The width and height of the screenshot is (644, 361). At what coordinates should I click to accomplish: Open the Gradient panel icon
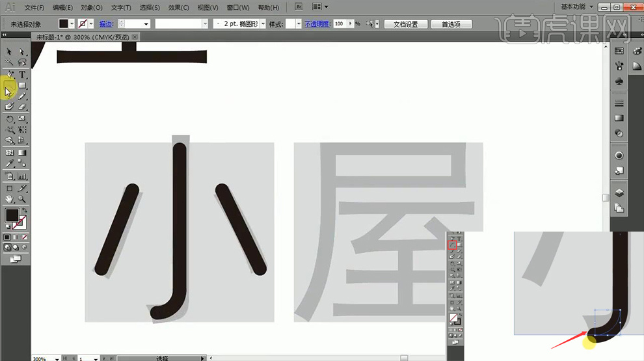[x=619, y=118]
